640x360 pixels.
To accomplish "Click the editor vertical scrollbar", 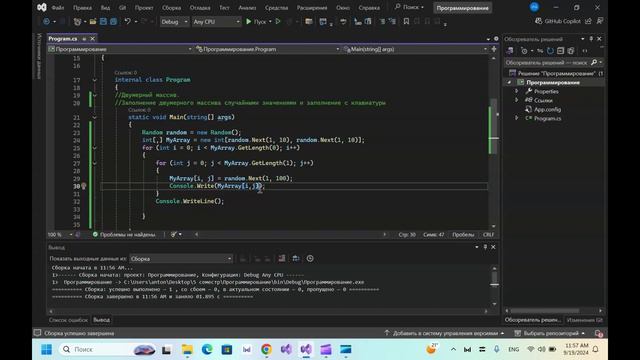I will (x=493, y=141).
